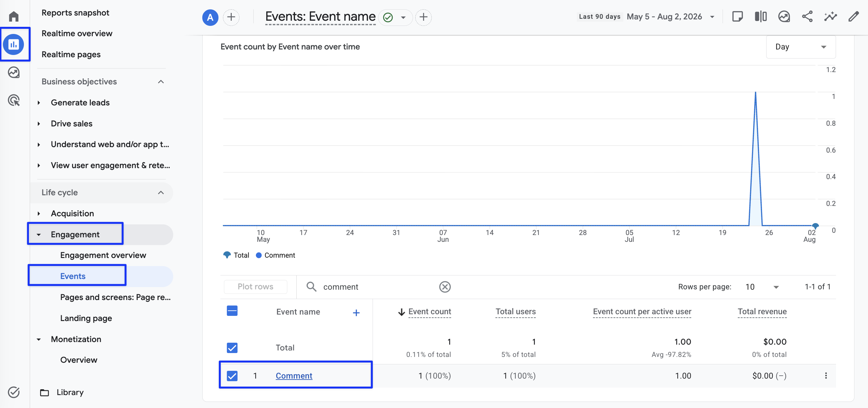868x408 pixels.
Task: Open Realtime overview
Action: [x=77, y=33]
